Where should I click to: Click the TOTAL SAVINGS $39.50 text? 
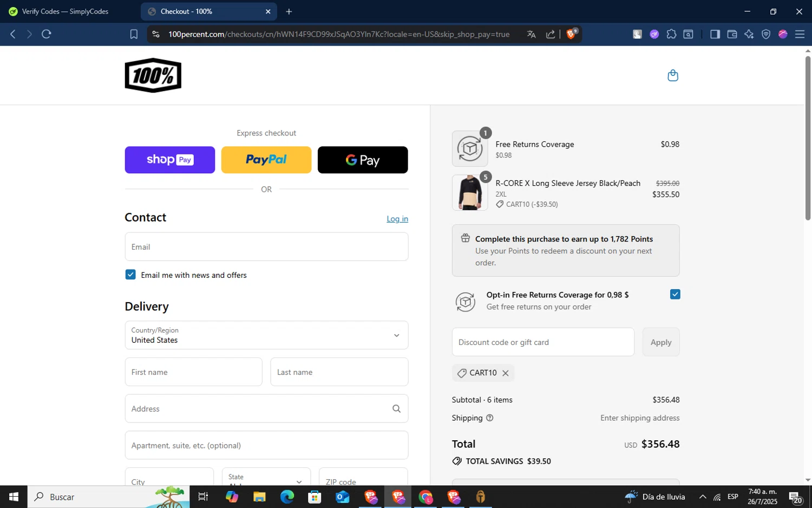(x=508, y=461)
